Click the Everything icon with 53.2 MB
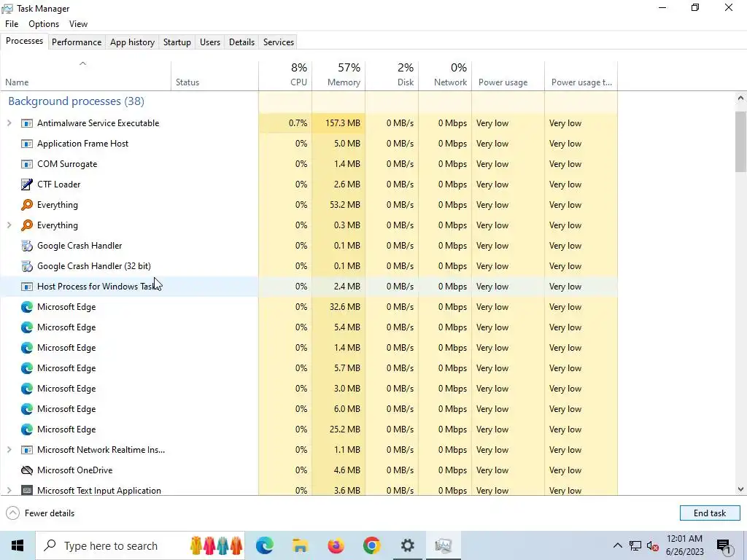The image size is (747, 560). pyautogui.click(x=27, y=205)
